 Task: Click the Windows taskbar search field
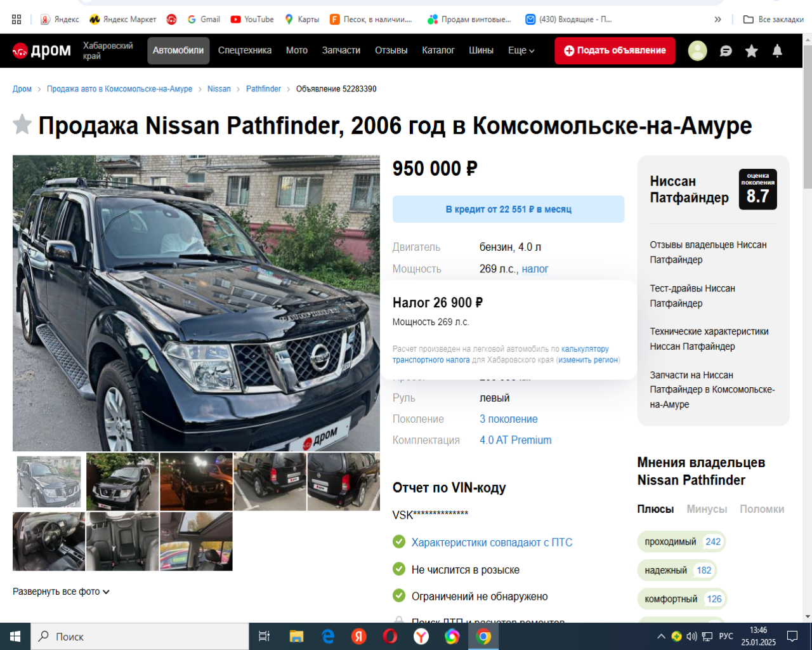(x=140, y=636)
